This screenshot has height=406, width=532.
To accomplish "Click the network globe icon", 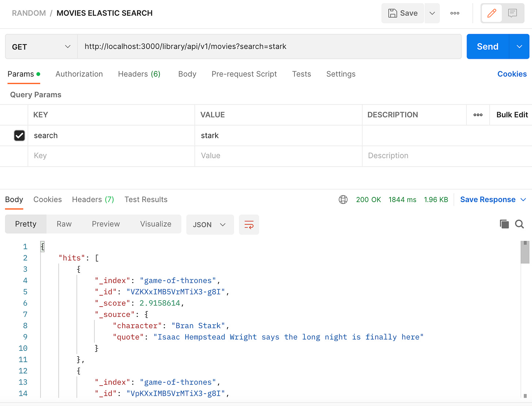I will tap(343, 200).
